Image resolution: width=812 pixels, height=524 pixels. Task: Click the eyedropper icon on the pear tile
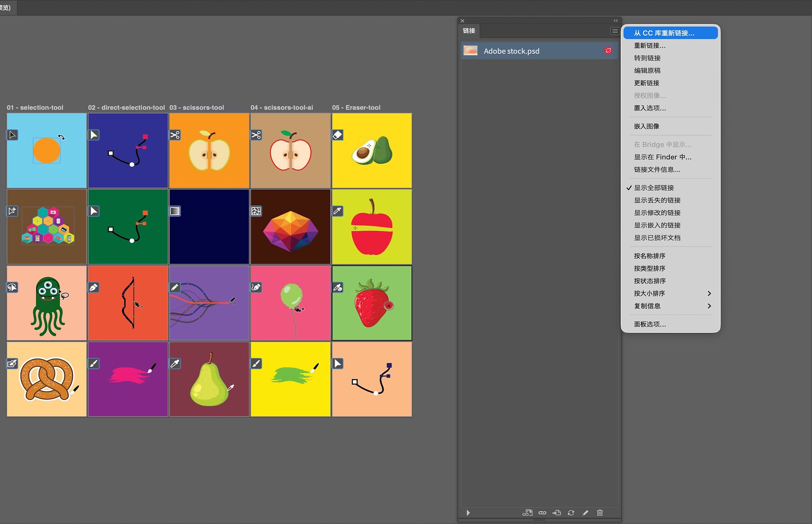point(175,363)
